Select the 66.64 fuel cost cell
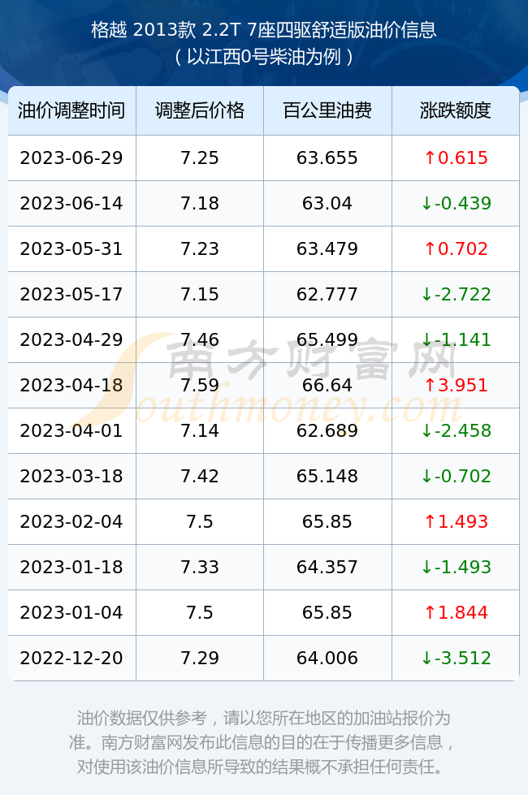Viewport: 528px width, 812px height. 327,385
